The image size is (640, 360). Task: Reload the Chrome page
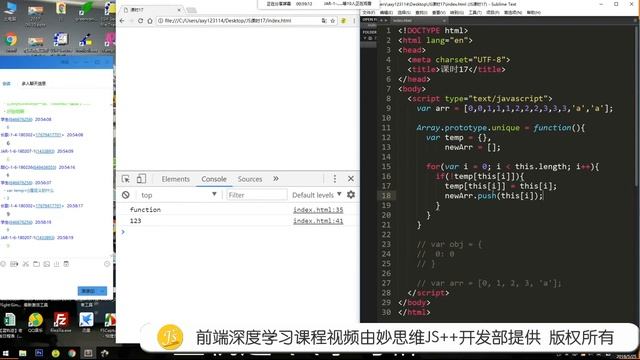pyautogui.click(x=140, y=20)
